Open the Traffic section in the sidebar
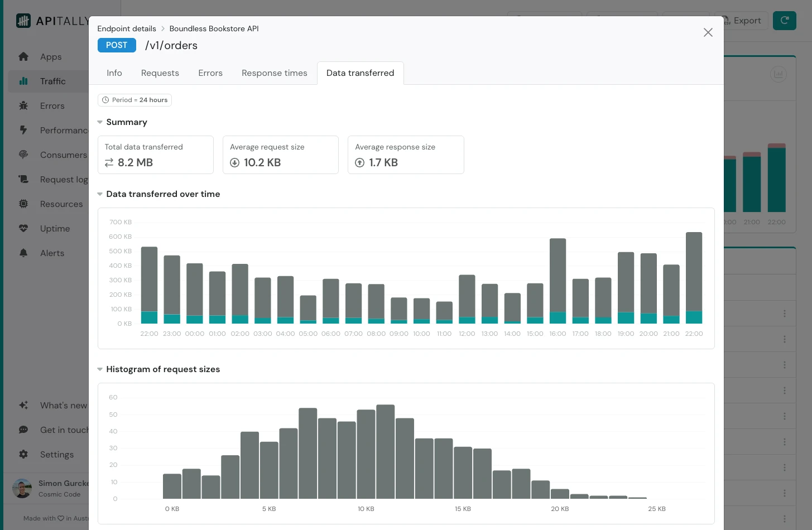812x530 pixels. (23, 81)
